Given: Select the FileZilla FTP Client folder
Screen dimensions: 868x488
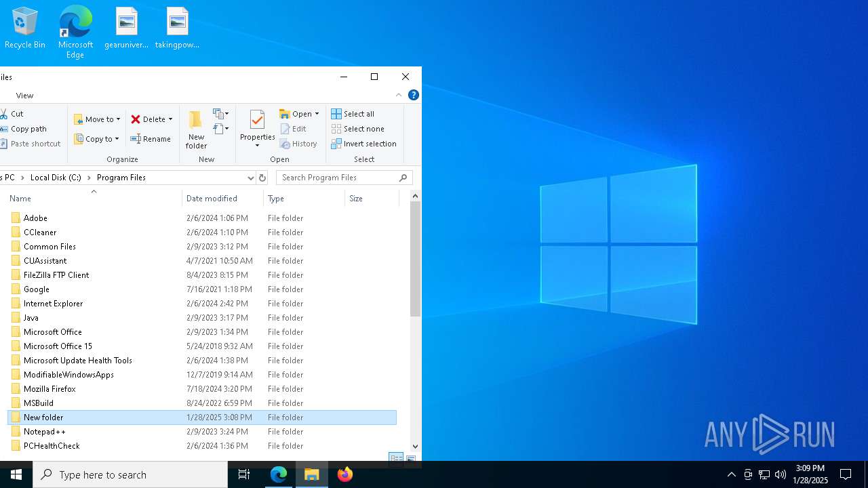Looking at the screenshot, I should [x=202, y=275].
